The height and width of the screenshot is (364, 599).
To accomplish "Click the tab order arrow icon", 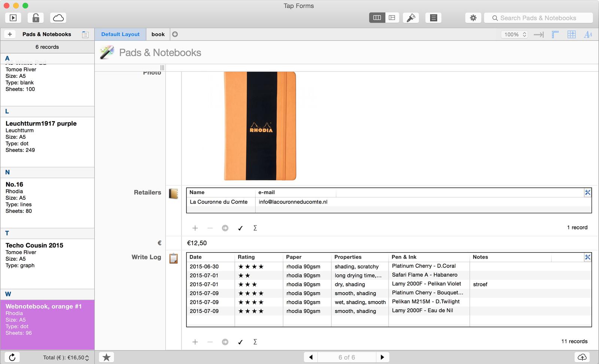I will [539, 34].
